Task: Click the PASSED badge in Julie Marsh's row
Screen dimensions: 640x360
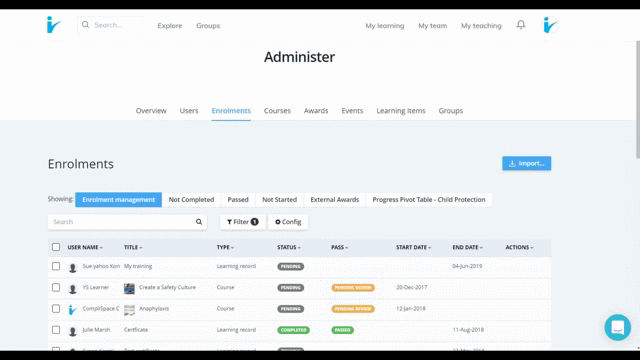Action: (342, 330)
